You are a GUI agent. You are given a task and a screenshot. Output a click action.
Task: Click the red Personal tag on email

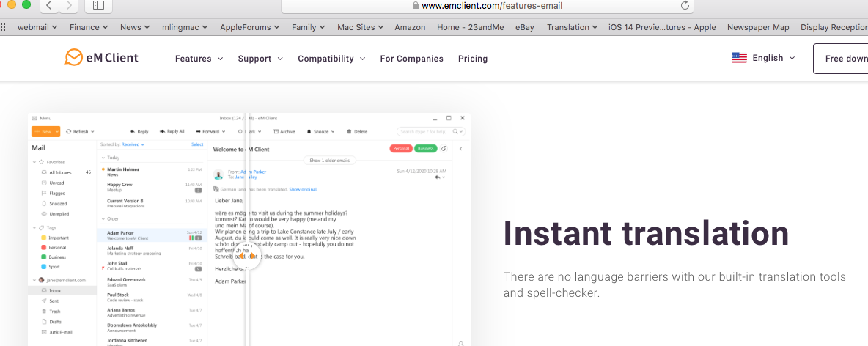pyautogui.click(x=400, y=148)
